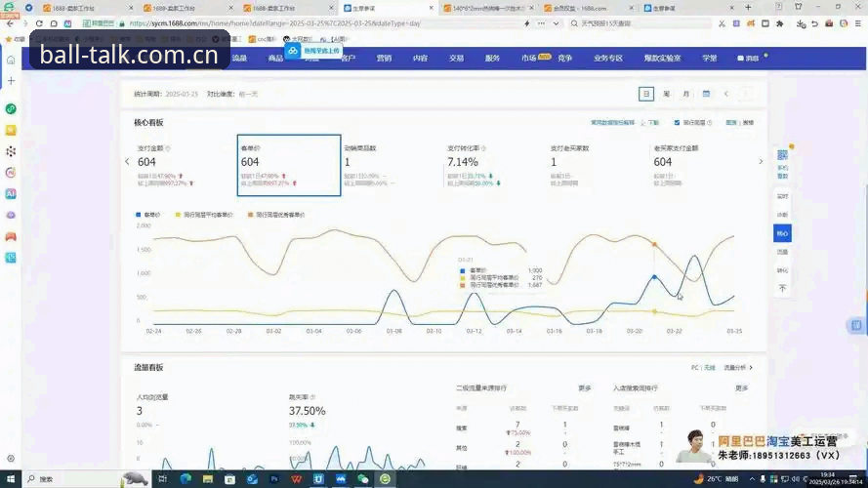Toggle the 同行同层平均客单价 yellow legend item
Viewport: 868px width, 488px height.
click(204, 215)
